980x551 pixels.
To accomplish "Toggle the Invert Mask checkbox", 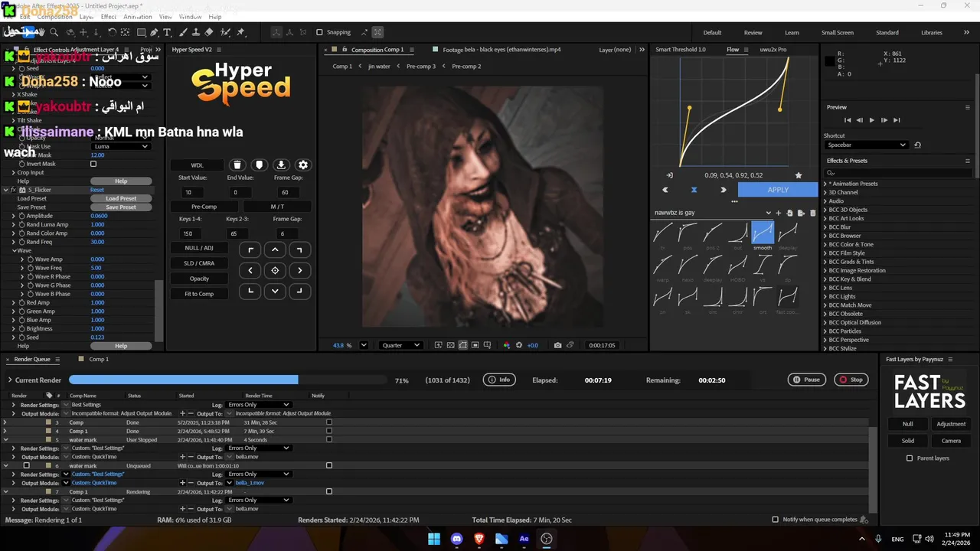I will [93, 164].
